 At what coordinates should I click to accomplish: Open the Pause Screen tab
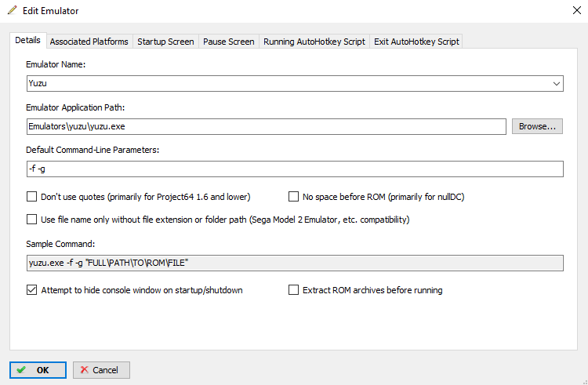tap(229, 42)
